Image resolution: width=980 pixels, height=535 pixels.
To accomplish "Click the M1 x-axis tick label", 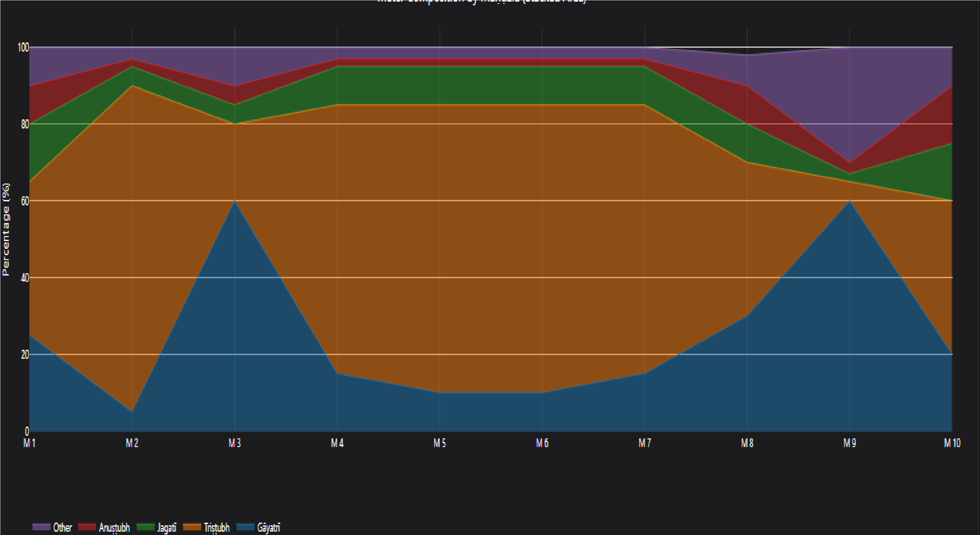I will point(29,443).
